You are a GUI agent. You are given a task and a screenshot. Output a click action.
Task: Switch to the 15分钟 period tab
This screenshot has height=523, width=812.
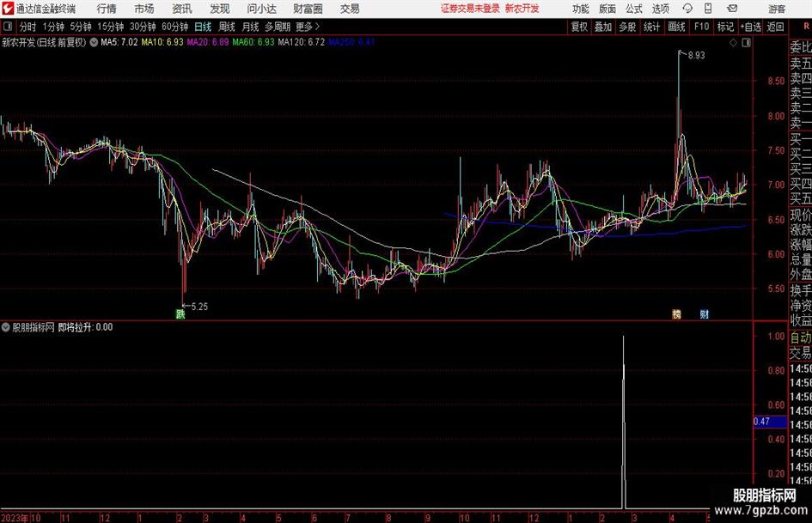(x=110, y=27)
